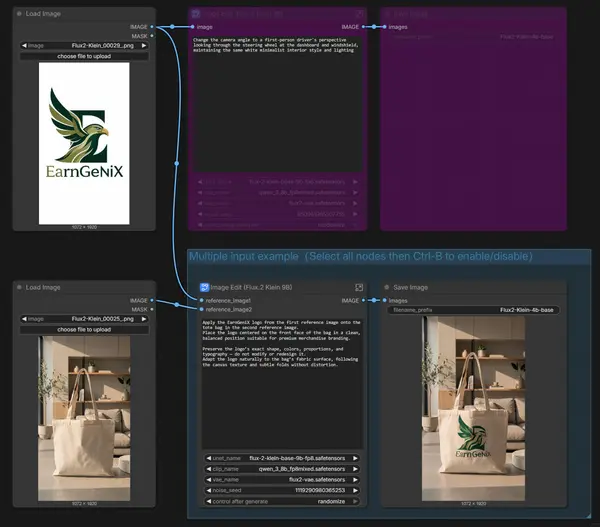Click the IMAGE output socket of bypassed Image Edit node

pos(364,27)
